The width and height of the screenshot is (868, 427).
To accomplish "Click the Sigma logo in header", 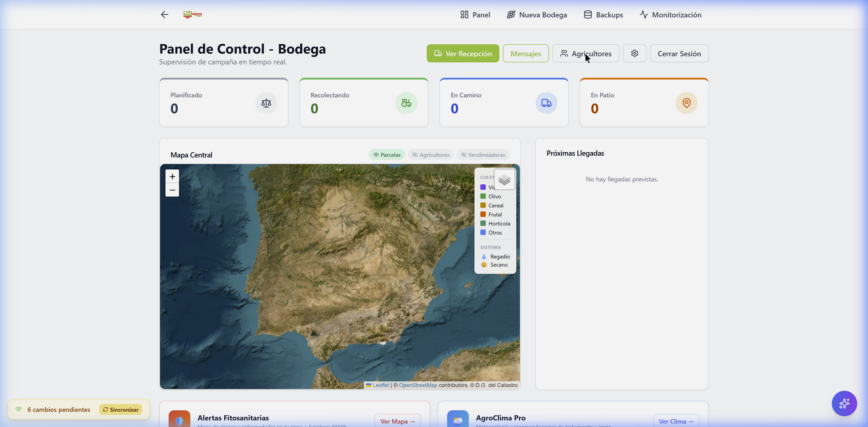I will [x=193, y=14].
